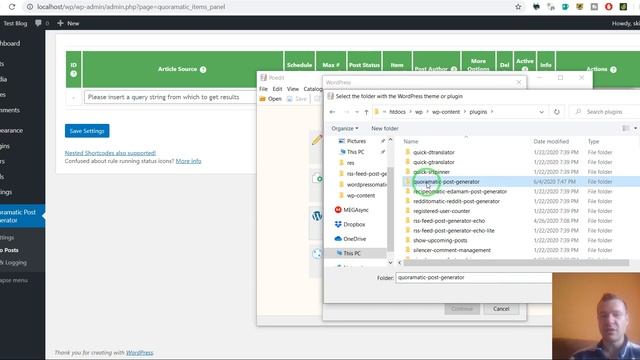
Task: Open the Organize dropdown menu
Action: click(x=345, y=129)
